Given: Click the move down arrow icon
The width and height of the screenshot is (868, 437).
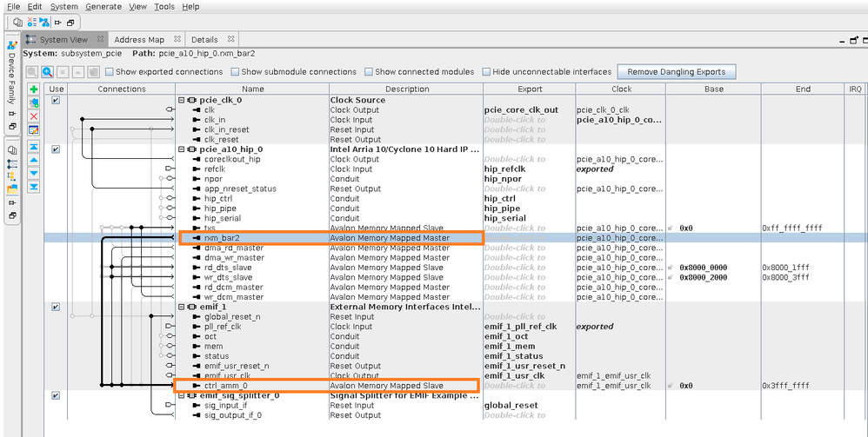Looking at the screenshot, I should pos(34,173).
